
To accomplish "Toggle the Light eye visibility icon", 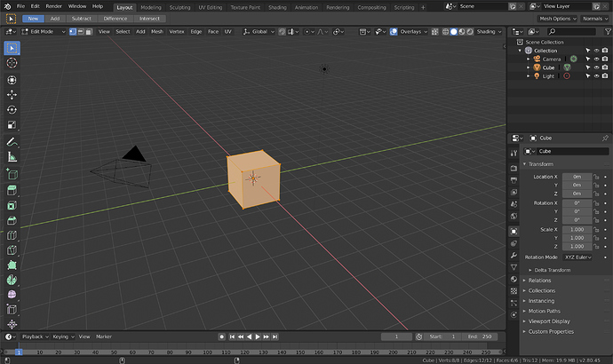I will click(x=597, y=76).
